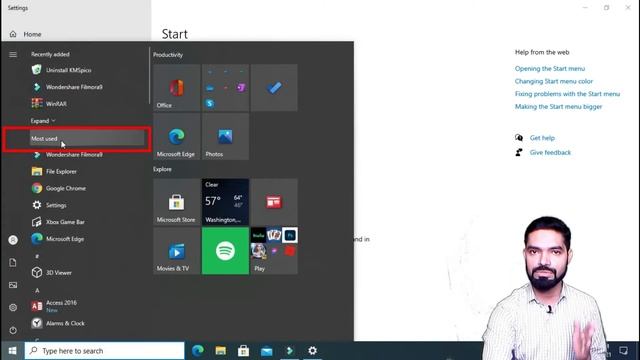The width and height of the screenshot is (640, 360).
Task: Click the Explore group header
Action: pos(162,169)
